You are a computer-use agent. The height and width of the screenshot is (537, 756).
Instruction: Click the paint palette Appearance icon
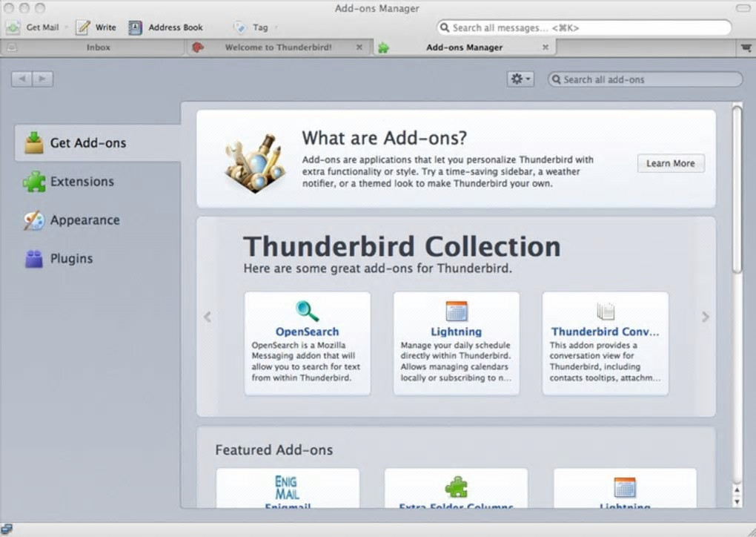click(34, 220)
